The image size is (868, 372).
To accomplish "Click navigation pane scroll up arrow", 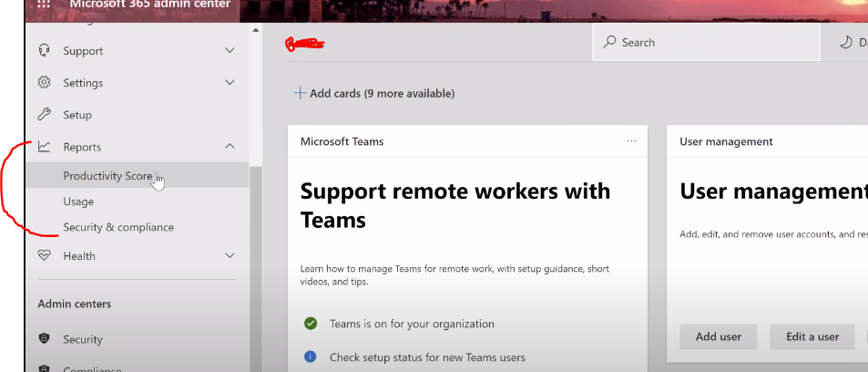I will point(255,29).
